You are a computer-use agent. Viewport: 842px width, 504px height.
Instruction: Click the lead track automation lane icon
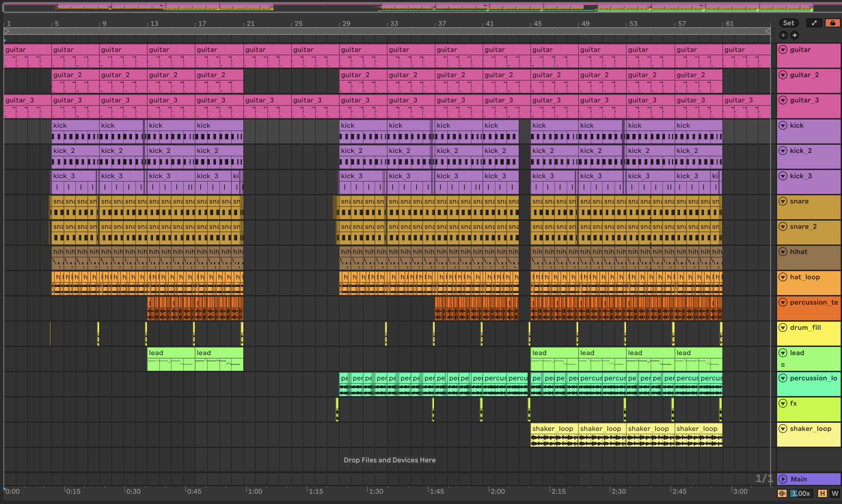783,365
